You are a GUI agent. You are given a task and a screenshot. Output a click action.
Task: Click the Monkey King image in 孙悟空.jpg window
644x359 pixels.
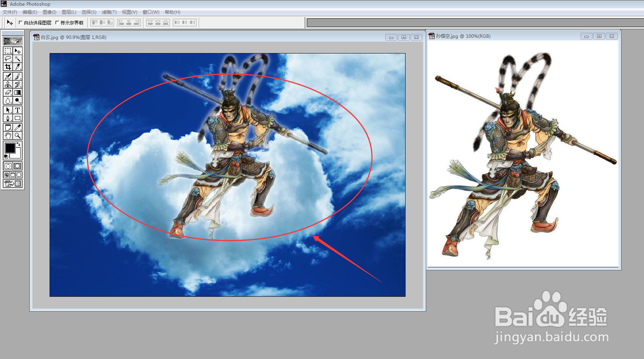click(x=523, y=155)
